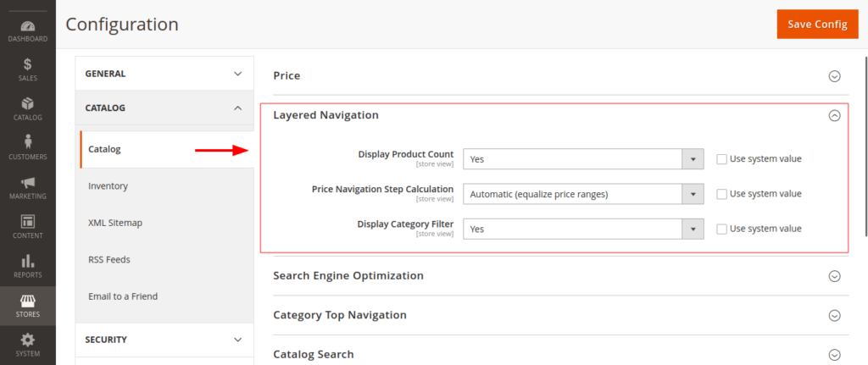
Task: Expand the Search Engine Optimization section
Action: [x=834, y=276]
